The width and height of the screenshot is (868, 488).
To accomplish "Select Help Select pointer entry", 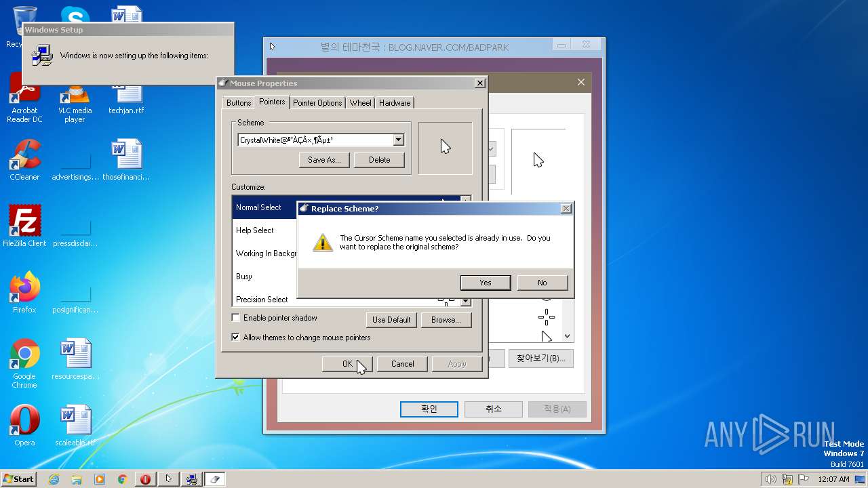I will tap(264, 230).
